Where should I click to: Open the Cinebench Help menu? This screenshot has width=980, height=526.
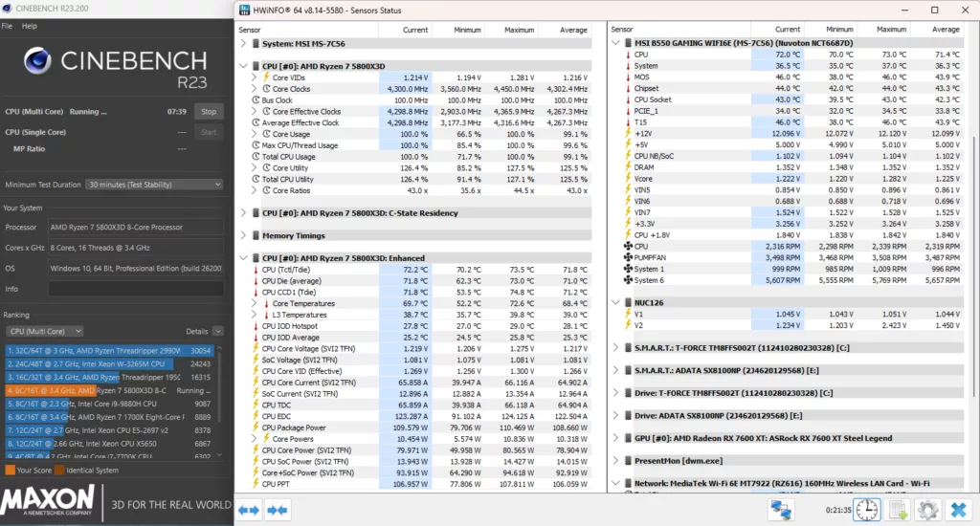tap(30, 26)
